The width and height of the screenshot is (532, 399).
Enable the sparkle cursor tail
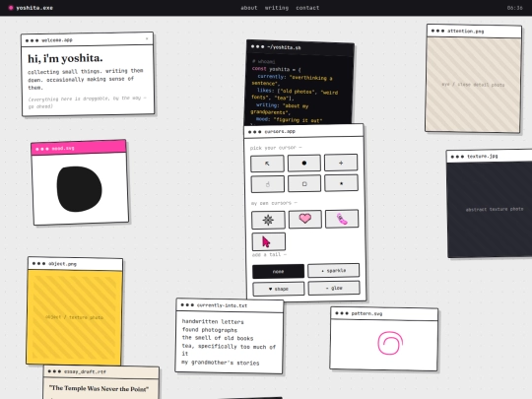[334, 270]
